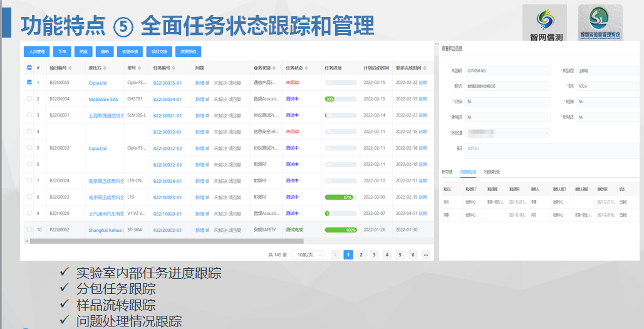644x329 pixels.
Task: Click left arrow of horizontal scrollbar
Action: coord(27,241)
